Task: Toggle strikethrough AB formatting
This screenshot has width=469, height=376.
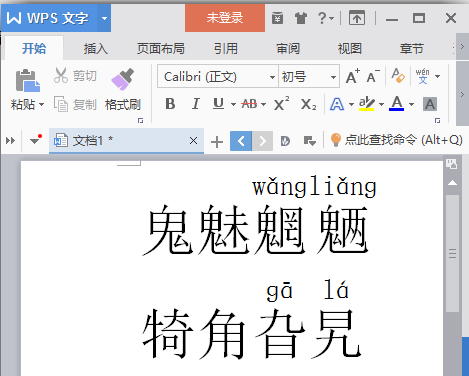Action: click(250, 104)
